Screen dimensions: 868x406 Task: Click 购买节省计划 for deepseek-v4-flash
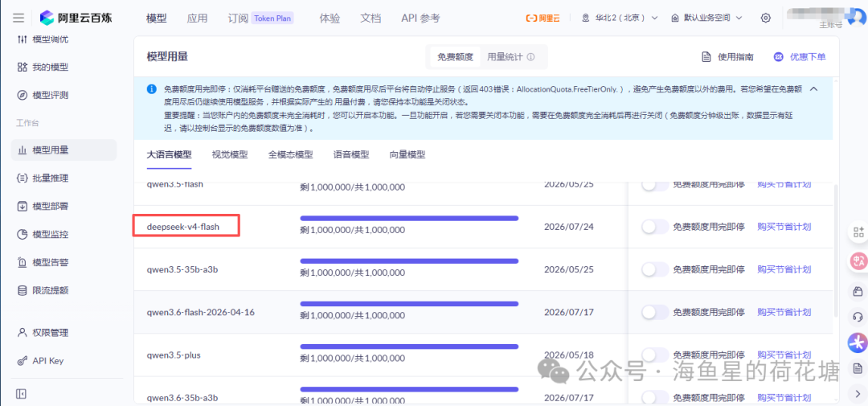tap(784, 227)
